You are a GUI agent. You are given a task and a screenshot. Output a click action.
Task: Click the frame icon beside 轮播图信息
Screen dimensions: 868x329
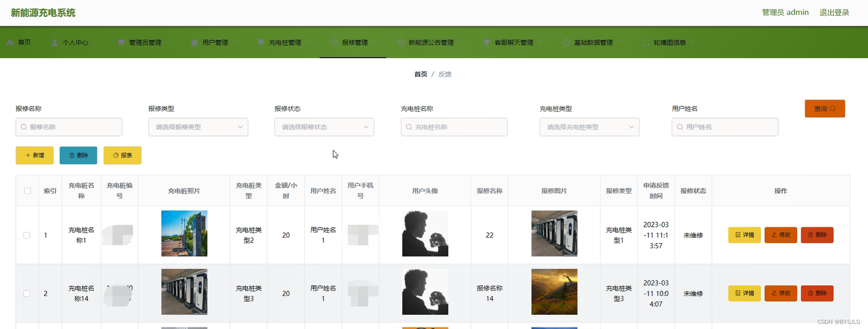pyautogui.click(x=646, y=43)
